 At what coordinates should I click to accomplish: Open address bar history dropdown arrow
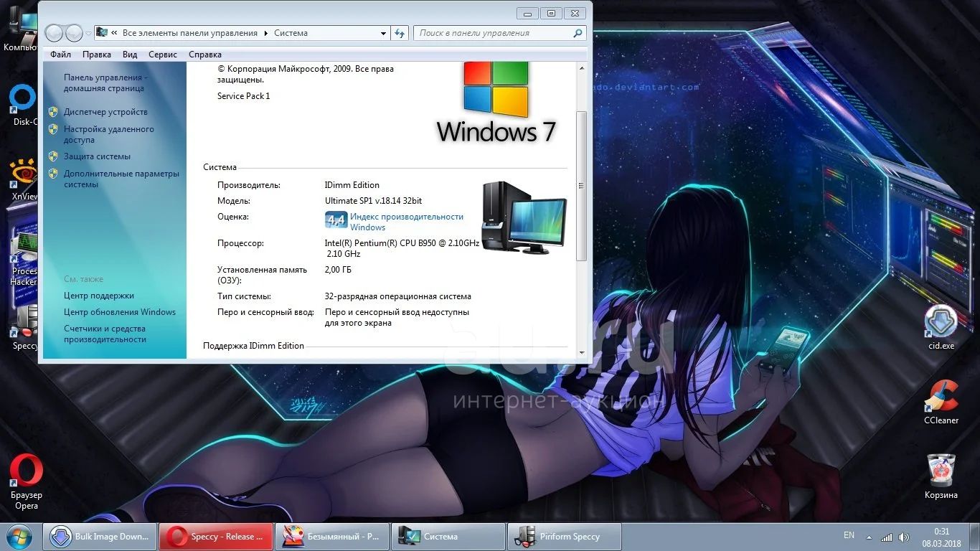384,33
